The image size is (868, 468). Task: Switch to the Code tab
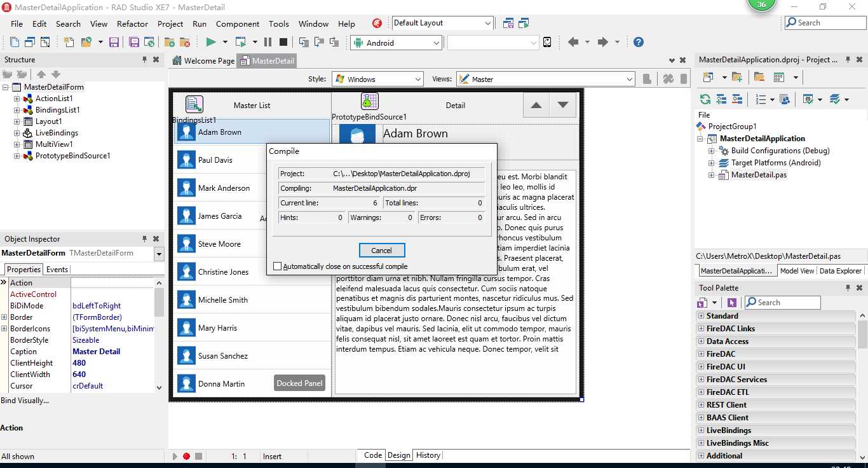[x=373, y=455]
